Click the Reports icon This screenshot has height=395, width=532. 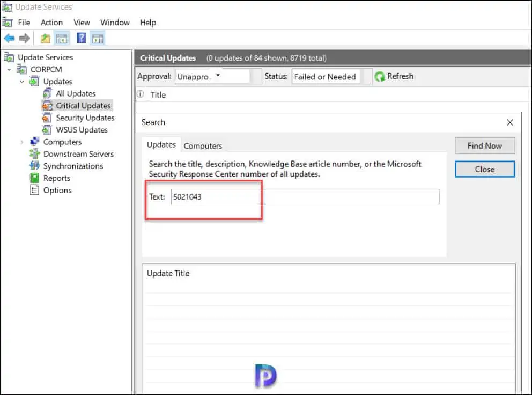[x=34, y=178]
